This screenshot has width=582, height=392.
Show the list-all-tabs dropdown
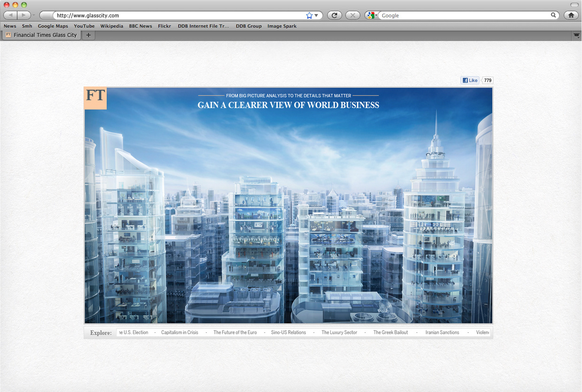[x=577, y=35]
